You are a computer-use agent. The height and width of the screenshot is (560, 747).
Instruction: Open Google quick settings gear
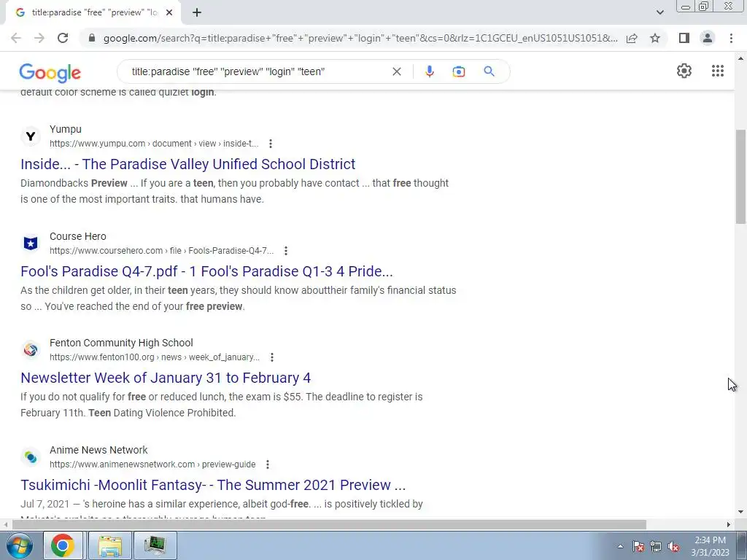click(x=684, y=71)
